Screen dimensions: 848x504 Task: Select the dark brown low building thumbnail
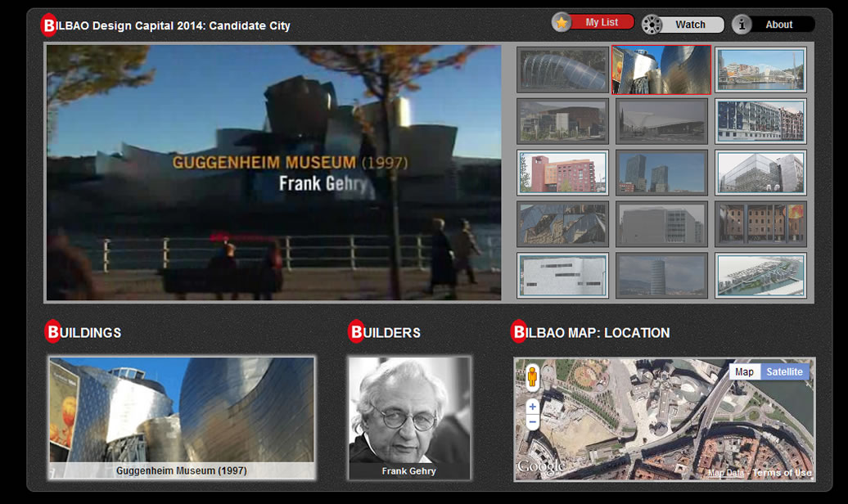click(x=562, y=121)
